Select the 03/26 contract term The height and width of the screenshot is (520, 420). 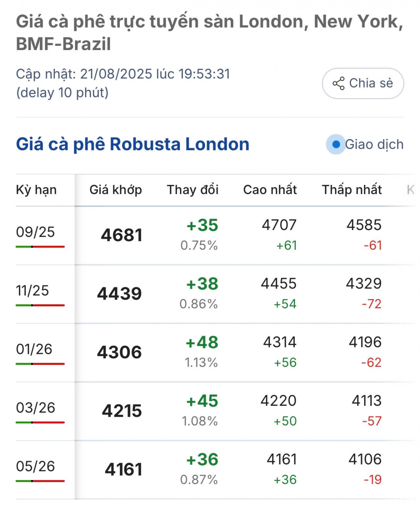[x=35, y=408]
